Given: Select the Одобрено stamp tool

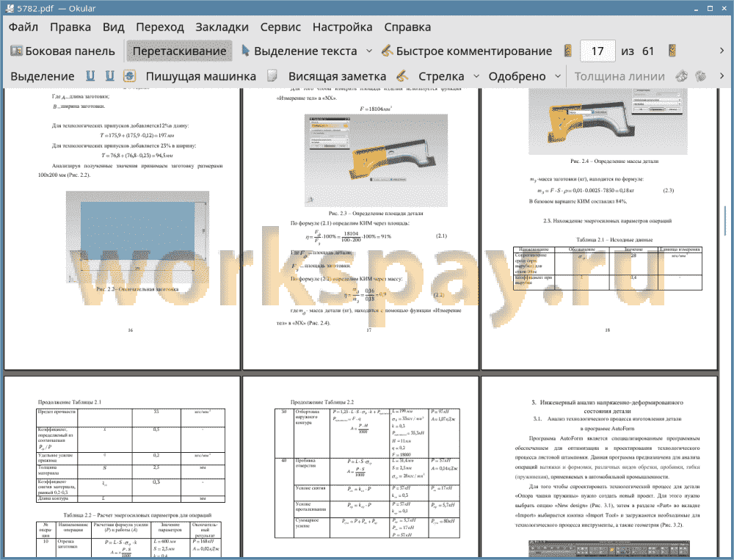Looking at the screenshot, I should pyautogui.click(x=517, y=76).
